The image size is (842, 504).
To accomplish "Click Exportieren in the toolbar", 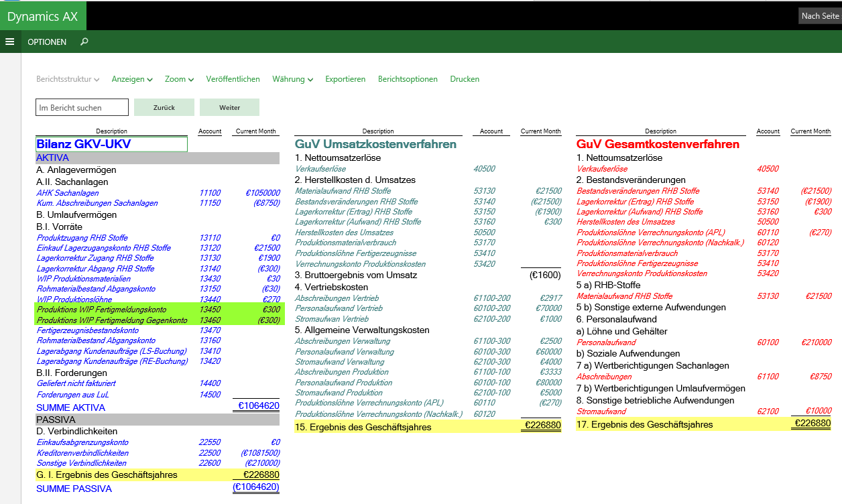I will 345,79.
